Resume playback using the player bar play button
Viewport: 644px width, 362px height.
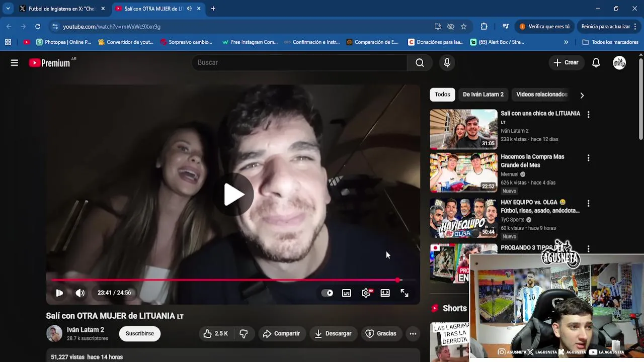(59, 293)
